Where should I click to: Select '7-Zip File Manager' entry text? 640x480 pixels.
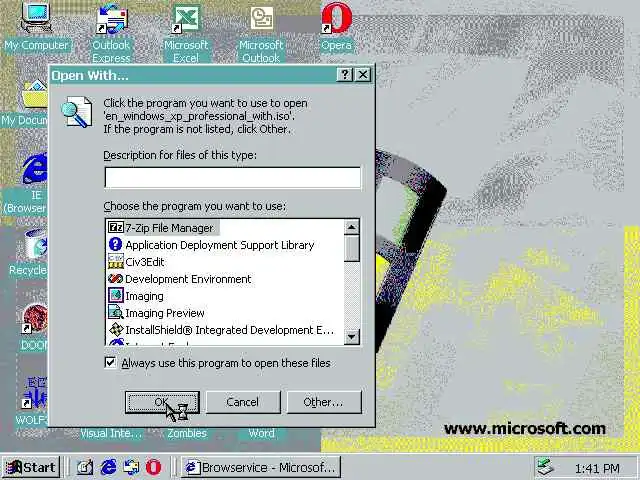coord(169,228)
